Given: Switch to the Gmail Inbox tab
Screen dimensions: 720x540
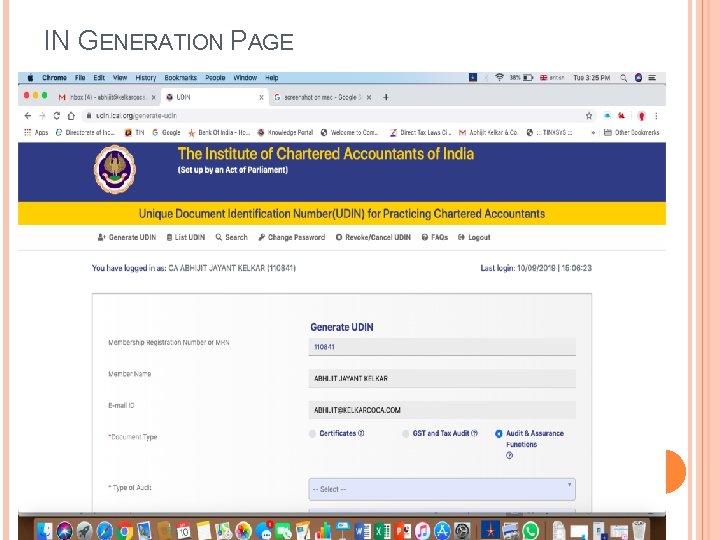Looking at the screenshot, I should click(107, 97).
